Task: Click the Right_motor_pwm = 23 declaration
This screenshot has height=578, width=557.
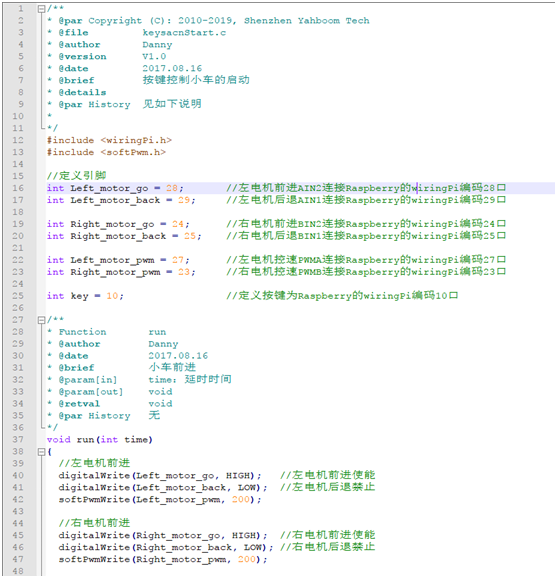Action: point(121,272)
